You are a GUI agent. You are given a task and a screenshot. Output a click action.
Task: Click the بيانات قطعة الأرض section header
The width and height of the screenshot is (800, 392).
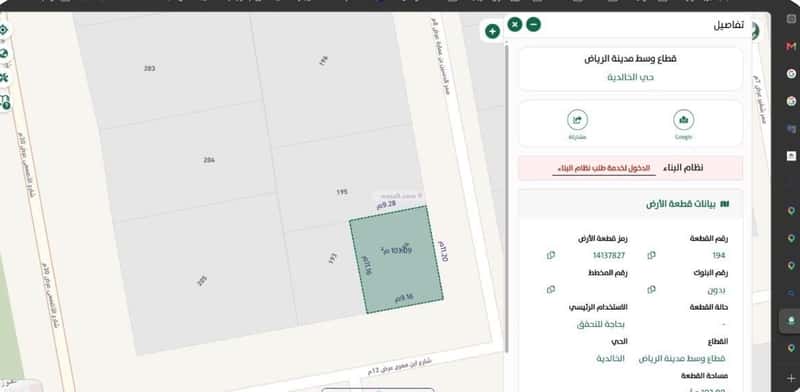[631, 204]
